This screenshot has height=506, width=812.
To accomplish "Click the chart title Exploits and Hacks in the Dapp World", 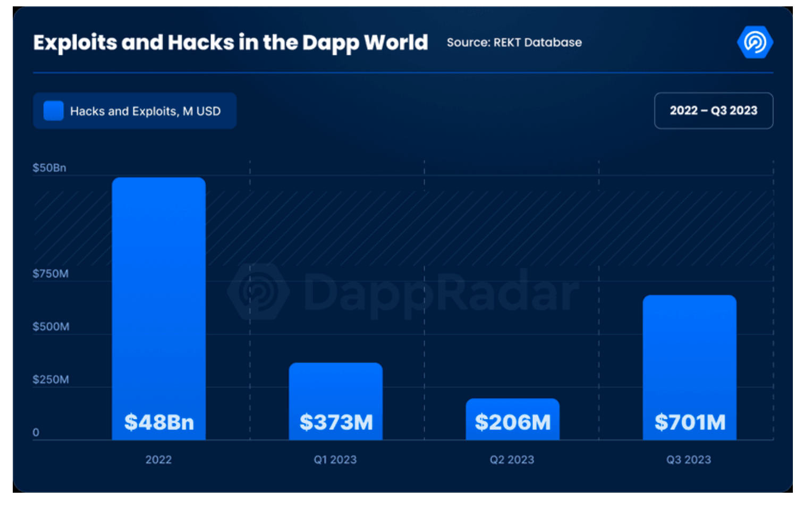I will [231, 43].
